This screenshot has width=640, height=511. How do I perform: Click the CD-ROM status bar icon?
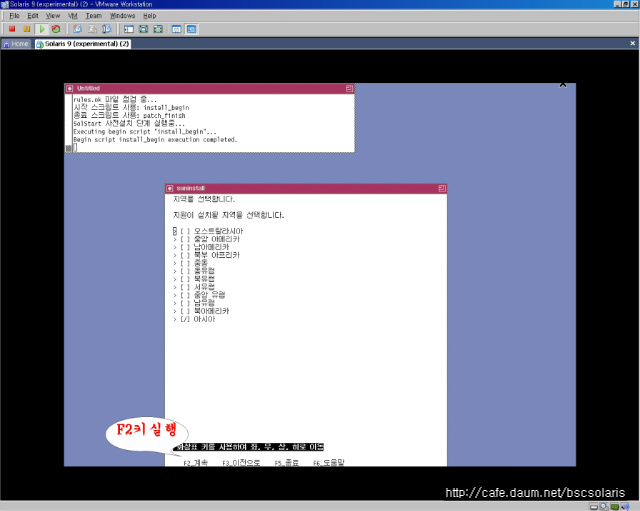604,507
